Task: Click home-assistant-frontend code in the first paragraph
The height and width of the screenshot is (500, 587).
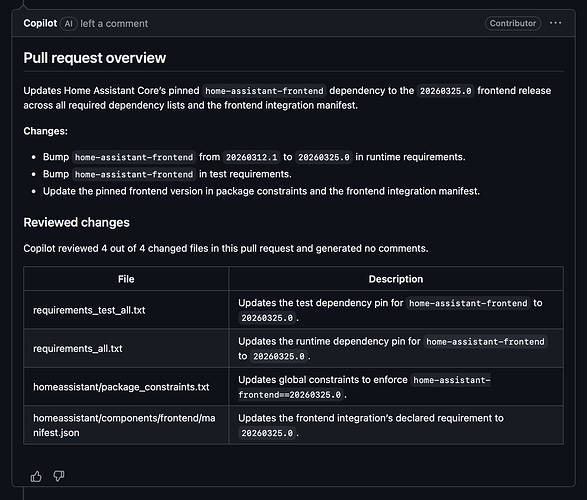Action: [264, 91]
